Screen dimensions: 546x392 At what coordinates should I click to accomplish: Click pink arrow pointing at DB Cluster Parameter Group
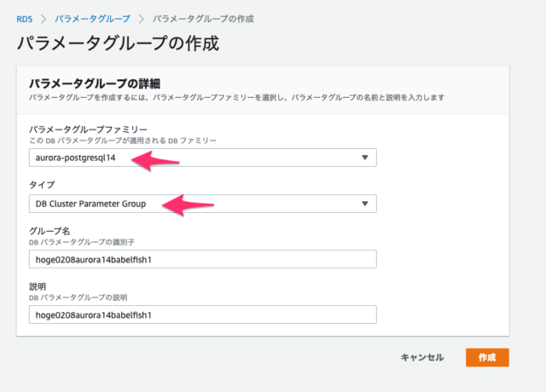click(x=188, y=205)
